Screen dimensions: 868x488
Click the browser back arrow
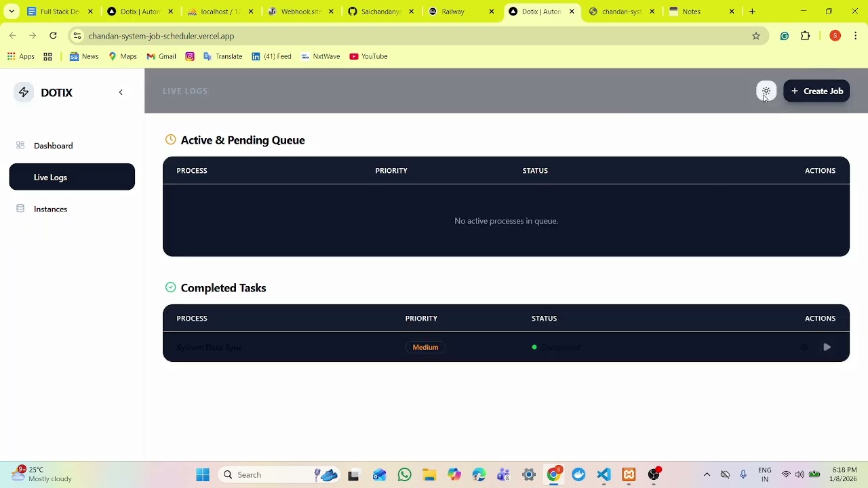pyautogui.click(x=12, y=36)
